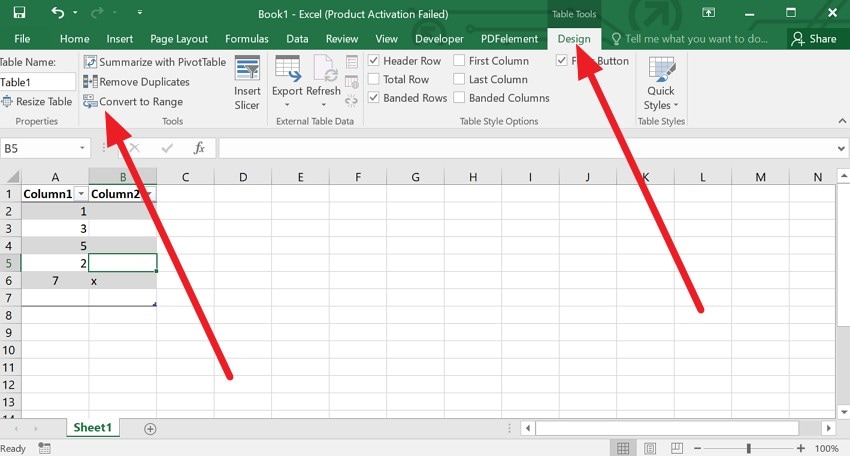Screen dimensions: 850x456
Task: Click the Redo icon
Action: (97, 12)
